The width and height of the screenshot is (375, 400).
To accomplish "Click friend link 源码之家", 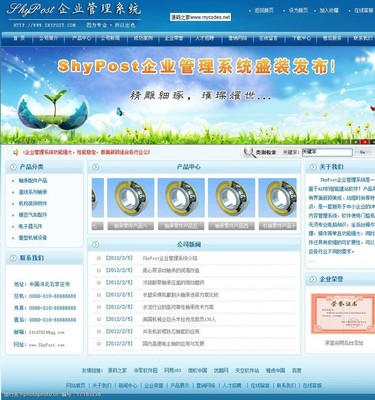I will pyautogui.click(x=117, y=370).
